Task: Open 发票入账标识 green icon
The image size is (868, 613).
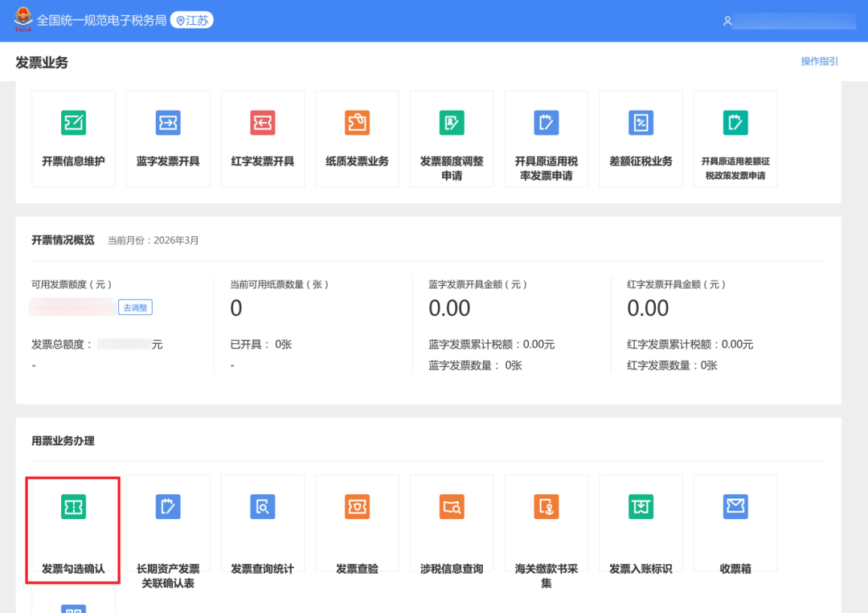Action: point(641,507)
